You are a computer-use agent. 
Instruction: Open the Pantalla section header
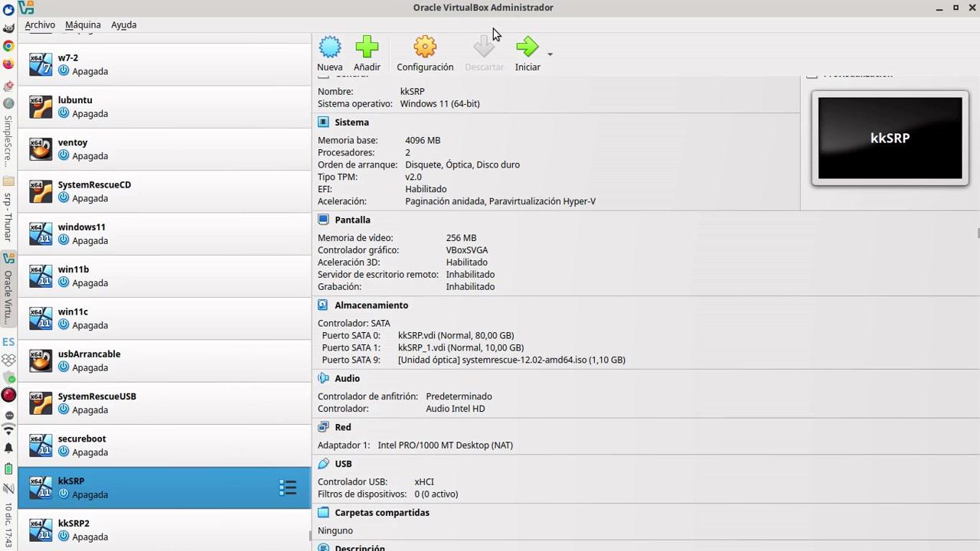click(352, 220)
